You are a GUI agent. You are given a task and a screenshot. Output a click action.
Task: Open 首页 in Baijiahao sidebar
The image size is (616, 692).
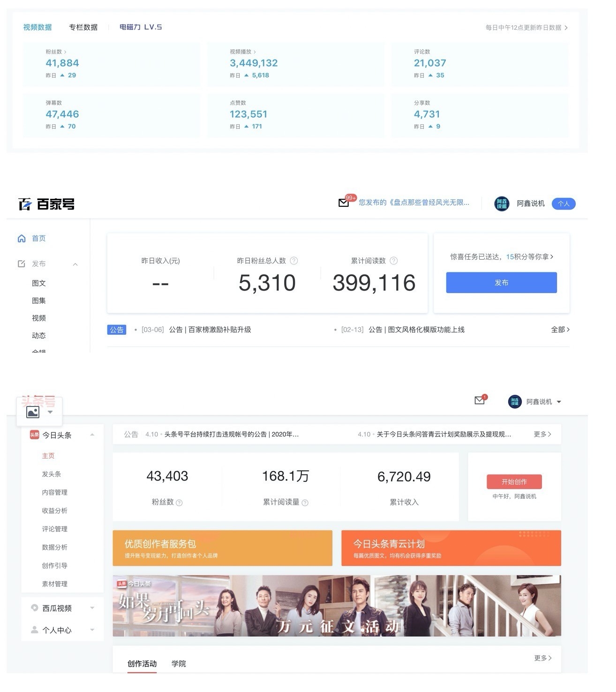(39, 239)
